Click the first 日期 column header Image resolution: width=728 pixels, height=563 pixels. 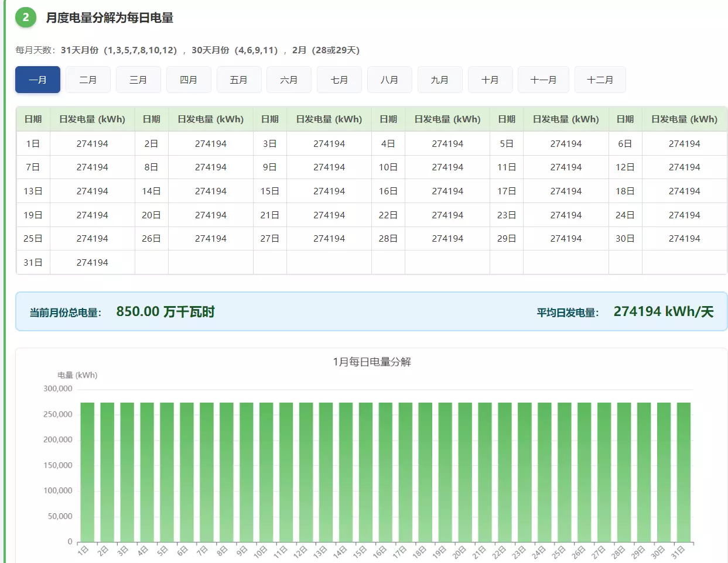tap(33, 119)
